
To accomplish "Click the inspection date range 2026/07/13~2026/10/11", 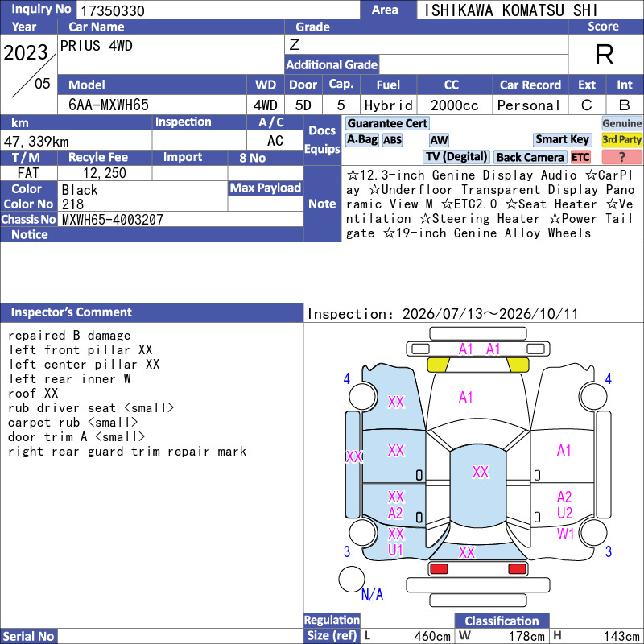I will click(x=490, y=314).
